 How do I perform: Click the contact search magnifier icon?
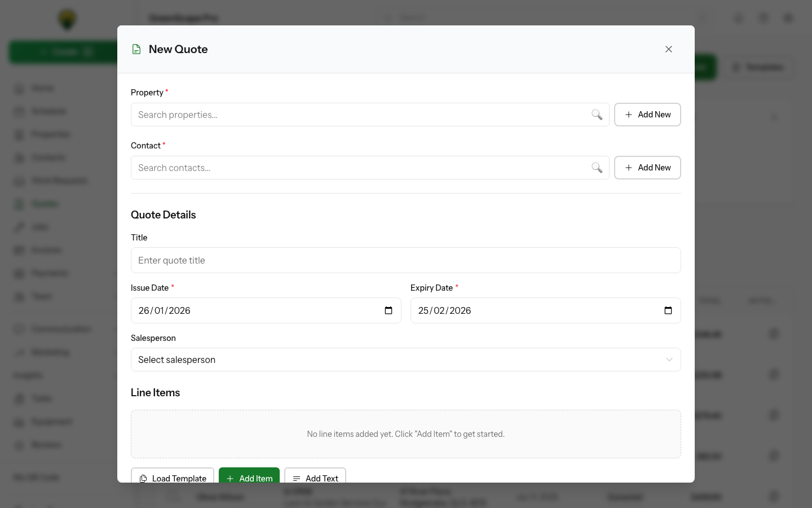[x=597, y=168]
